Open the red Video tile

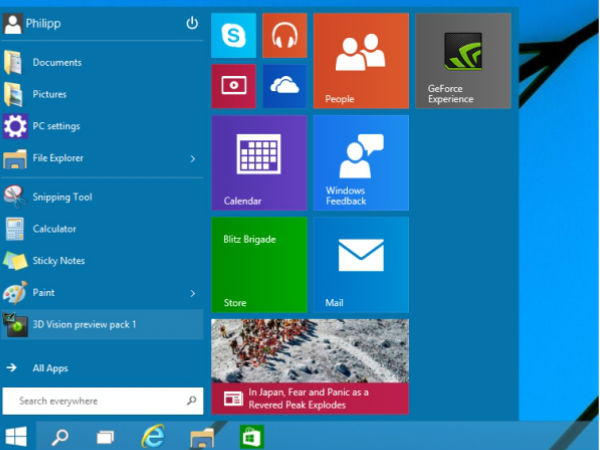(234, 86)
